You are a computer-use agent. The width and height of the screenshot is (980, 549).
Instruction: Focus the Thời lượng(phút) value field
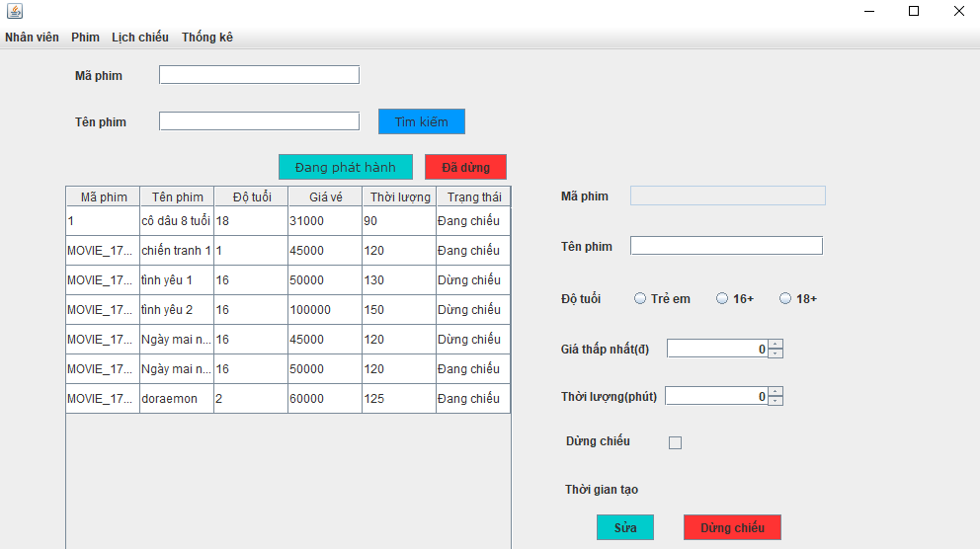pos(717,396)
